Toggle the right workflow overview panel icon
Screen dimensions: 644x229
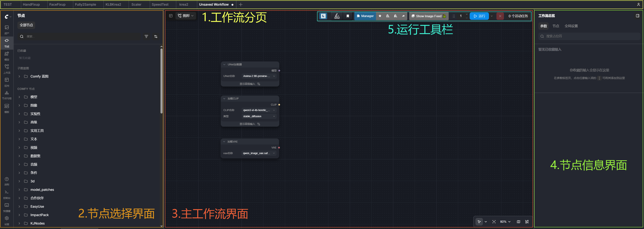tap(637, 16)
